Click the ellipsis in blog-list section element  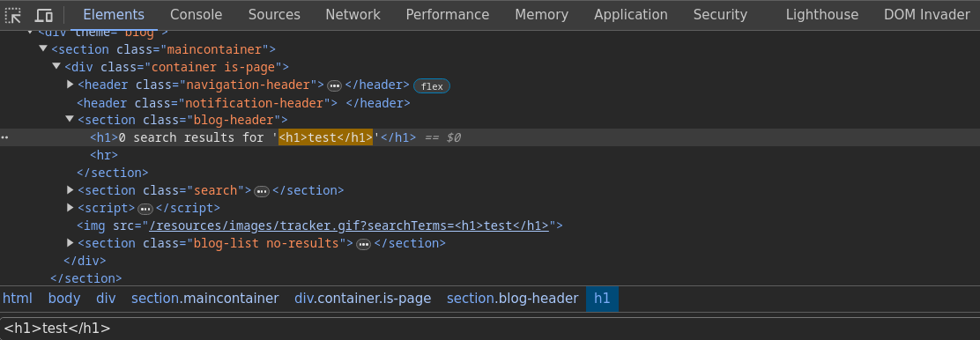(x=364, y=244)
